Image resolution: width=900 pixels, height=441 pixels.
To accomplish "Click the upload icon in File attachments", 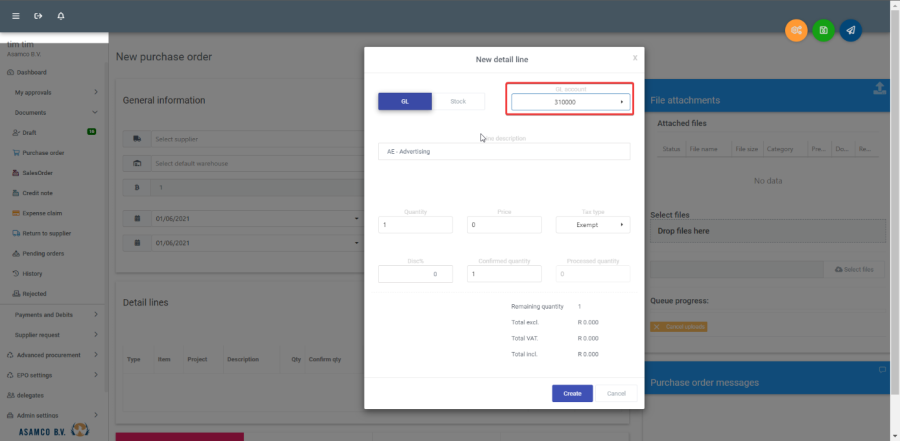I will pos(879,90).
